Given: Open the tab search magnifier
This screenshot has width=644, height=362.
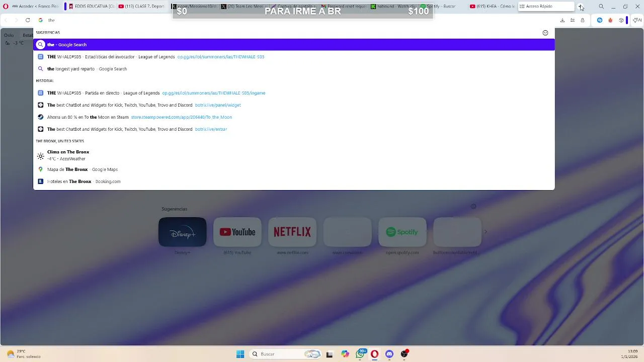Looking at the screenshot, I should [601, 7].
